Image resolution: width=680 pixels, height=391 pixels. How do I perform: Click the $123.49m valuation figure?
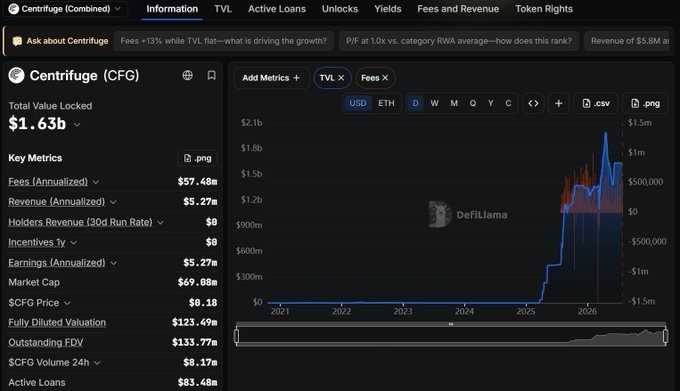click(194, 323)
